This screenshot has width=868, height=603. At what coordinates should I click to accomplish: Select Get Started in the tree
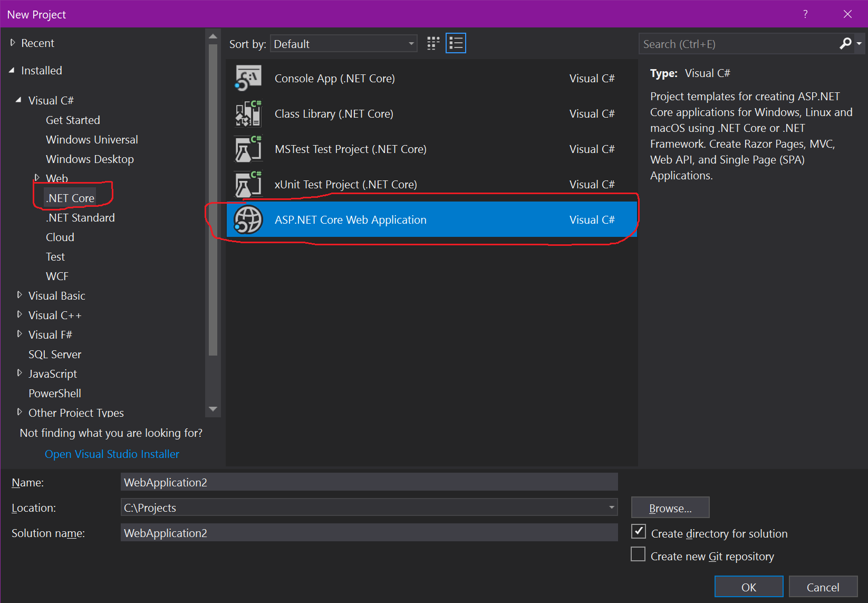[x=73, y=120]
